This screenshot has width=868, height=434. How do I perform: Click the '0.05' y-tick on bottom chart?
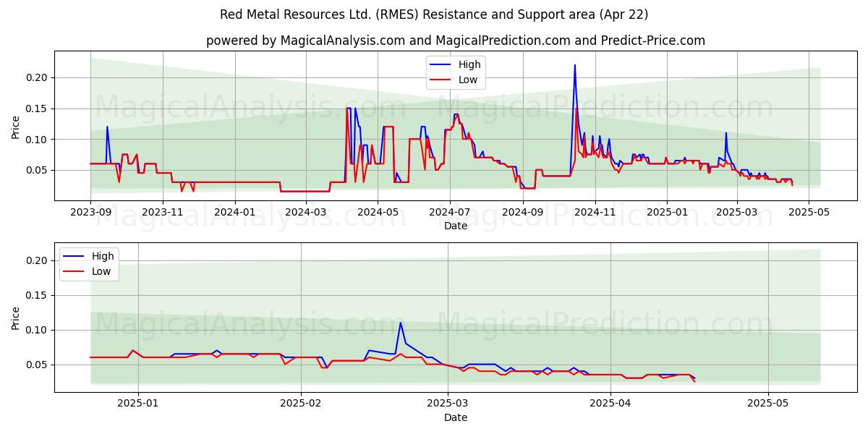(x=37, y=365)
